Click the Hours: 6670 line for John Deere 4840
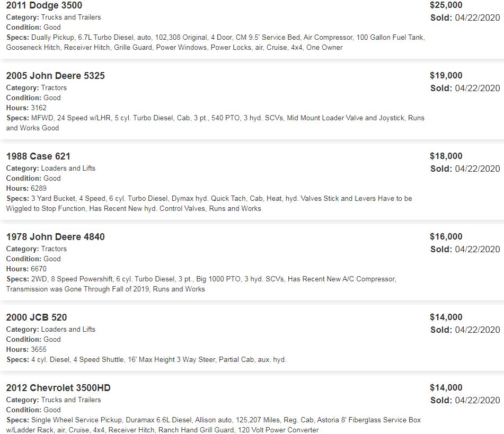 [x=26, y=269]
